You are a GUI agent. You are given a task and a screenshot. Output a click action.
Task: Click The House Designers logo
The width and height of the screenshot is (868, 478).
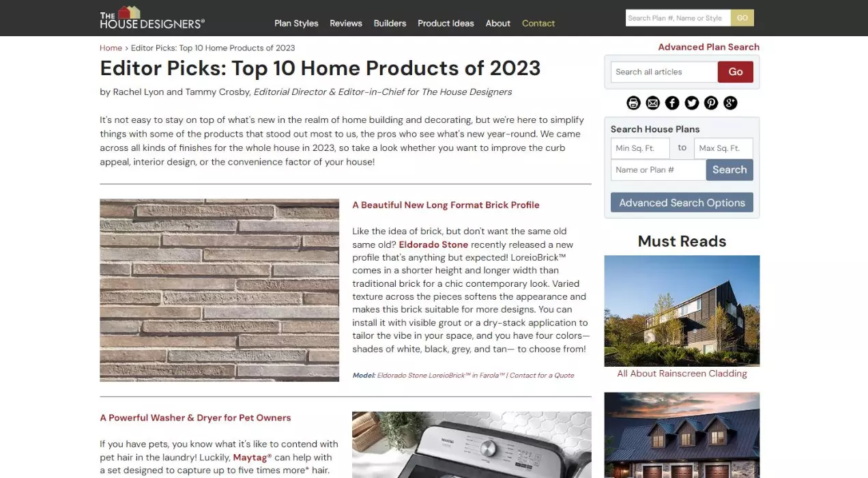pyautogui.click(x=152, y=18)
